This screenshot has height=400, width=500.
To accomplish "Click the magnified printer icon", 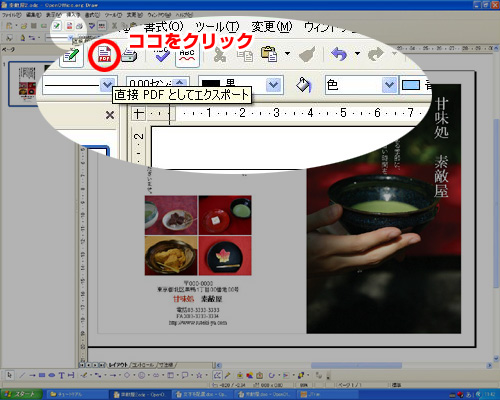I will 129,55.
